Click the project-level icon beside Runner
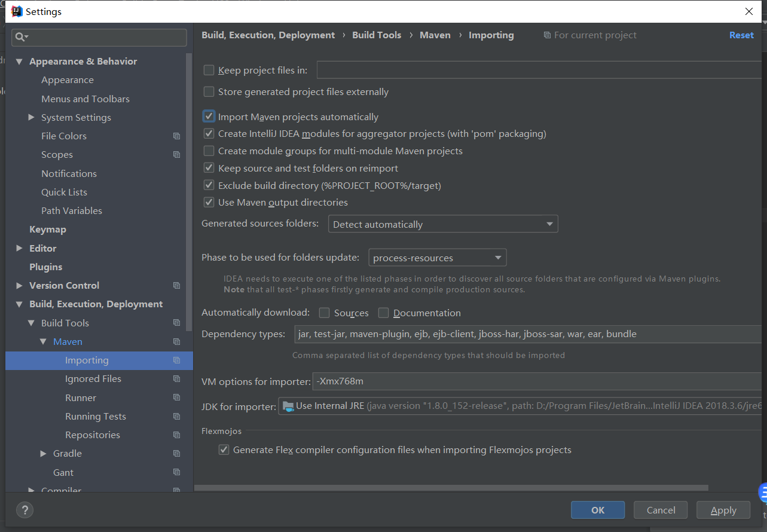This screenshot has width=767, height=532. point(176,398)
